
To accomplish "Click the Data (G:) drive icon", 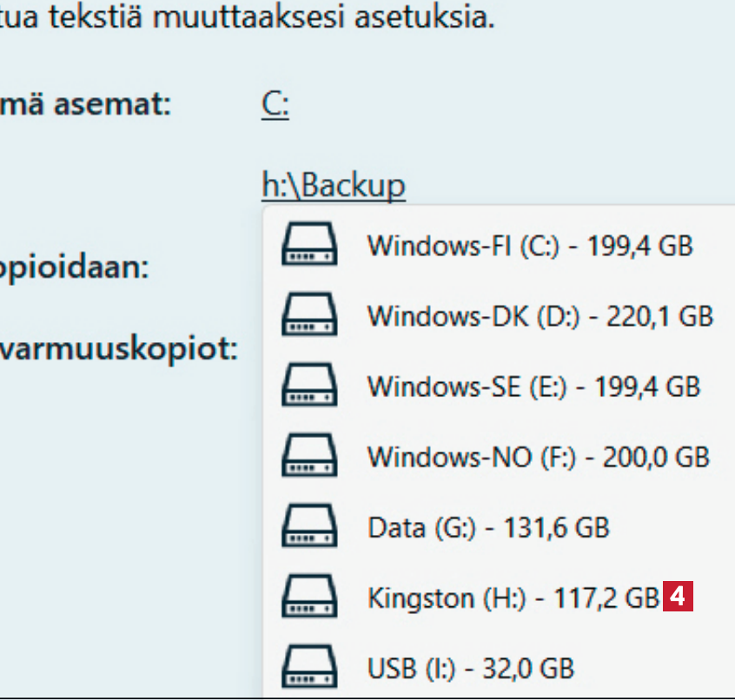I will pyautogui.click(x=308, y=527).
